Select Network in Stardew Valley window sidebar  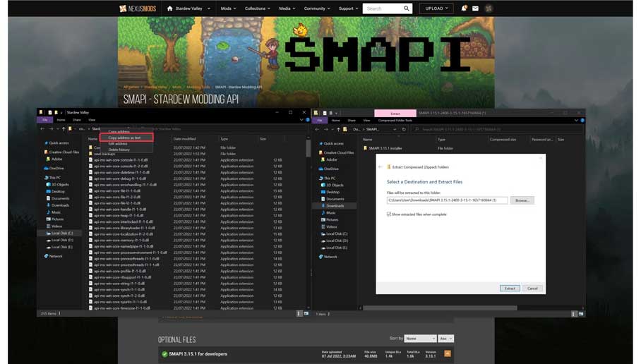[53, 256]
